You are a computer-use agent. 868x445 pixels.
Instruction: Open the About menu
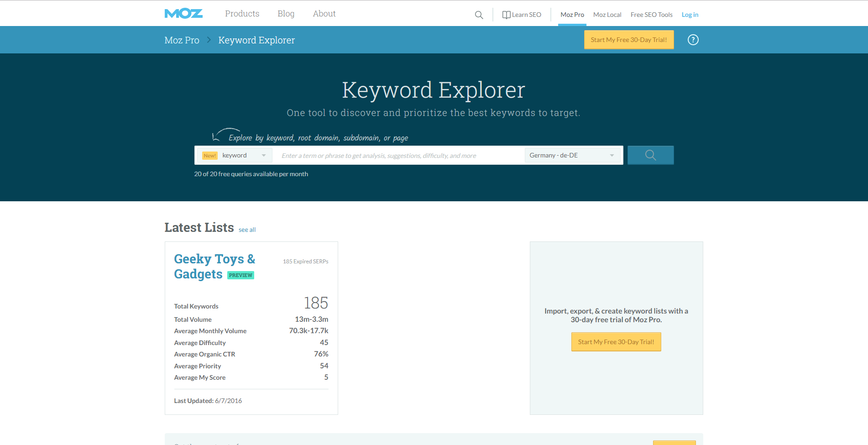tap(324, 14)
